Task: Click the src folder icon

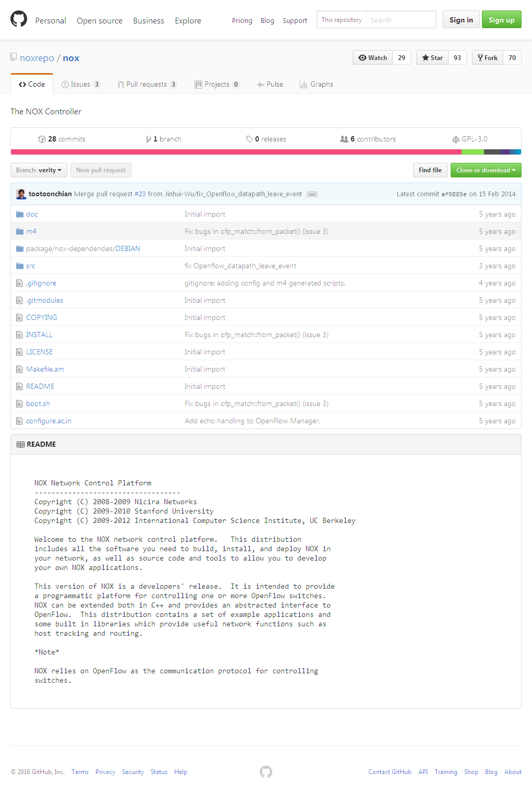Action: 20,266
